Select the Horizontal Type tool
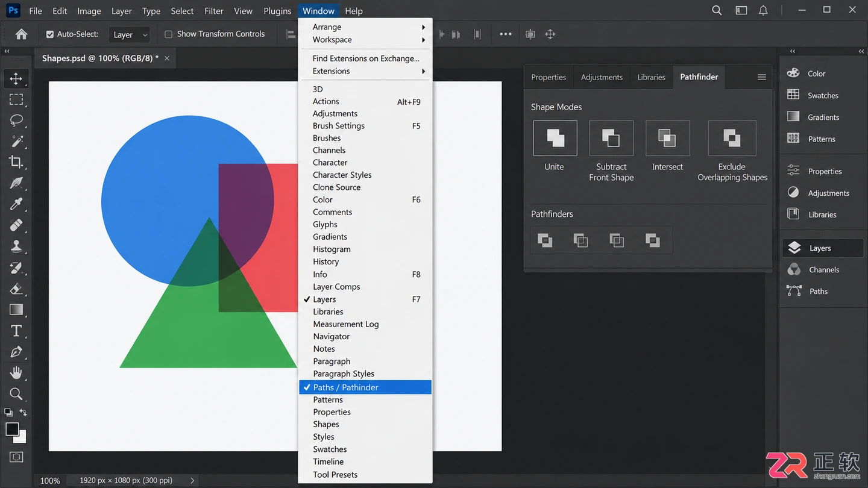This screenshot has width=868, height=488. (16, 331)
